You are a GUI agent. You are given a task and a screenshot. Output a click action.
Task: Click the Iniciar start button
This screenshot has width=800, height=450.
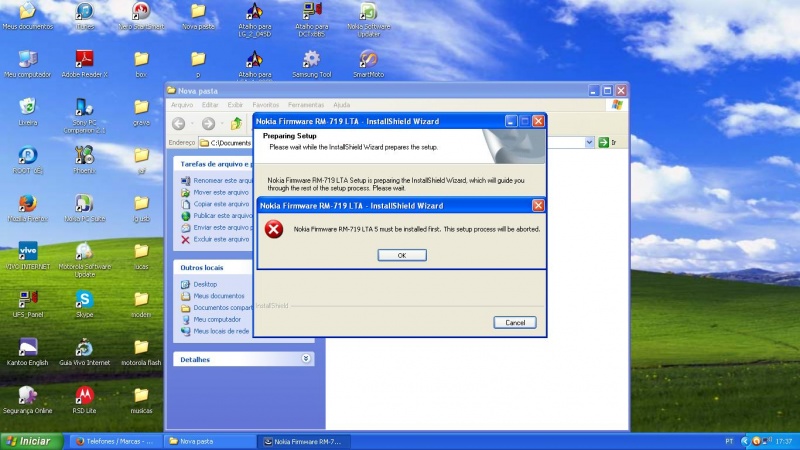(x=31, y=441)
